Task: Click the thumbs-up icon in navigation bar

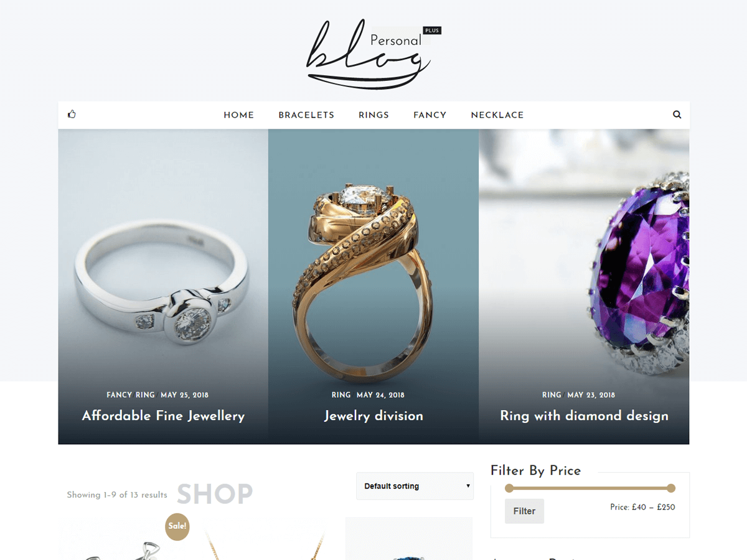Action: click(72, 114)
